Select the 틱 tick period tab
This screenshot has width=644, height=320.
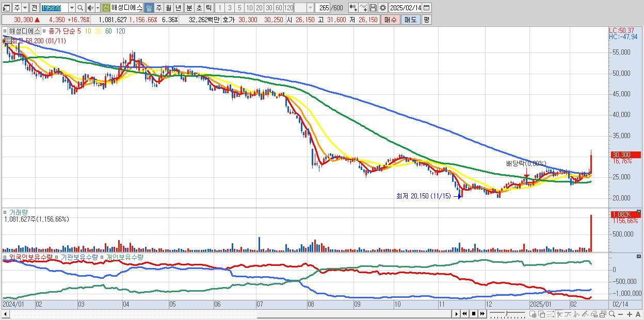(x=208, y=8)
